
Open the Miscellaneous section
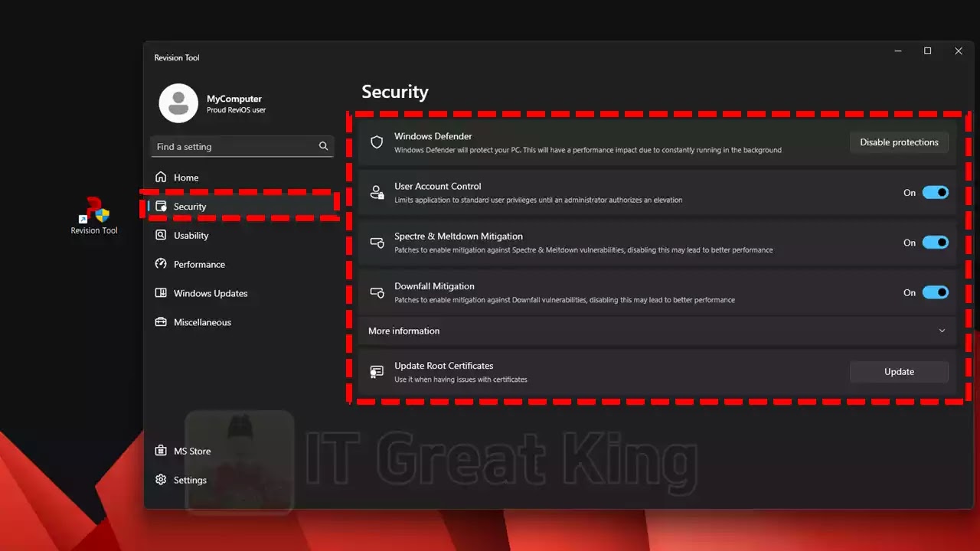pos(242,322)
